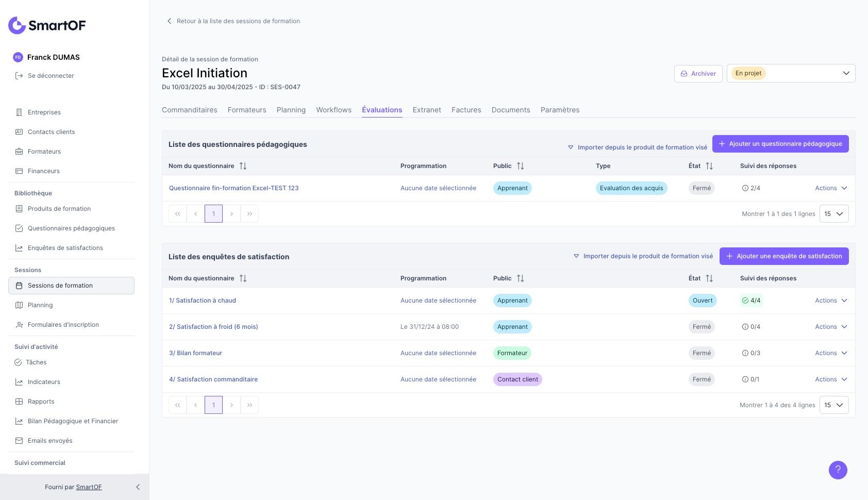868x500 pixels.
Task: Select the Factures tab
Action: click(x=466, y=110)
